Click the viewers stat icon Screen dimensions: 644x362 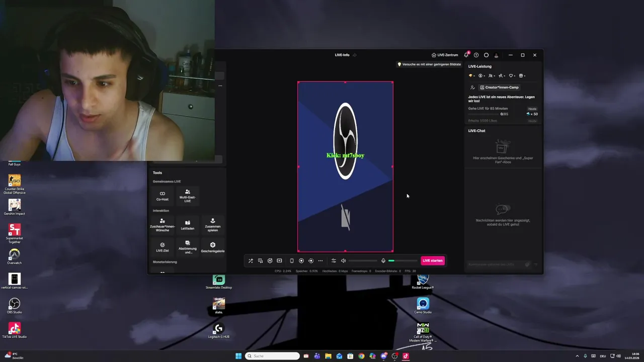point(492,76)
